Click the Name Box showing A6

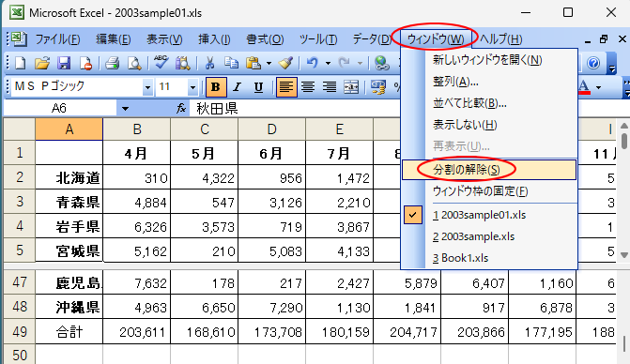[x=59, y=109]
